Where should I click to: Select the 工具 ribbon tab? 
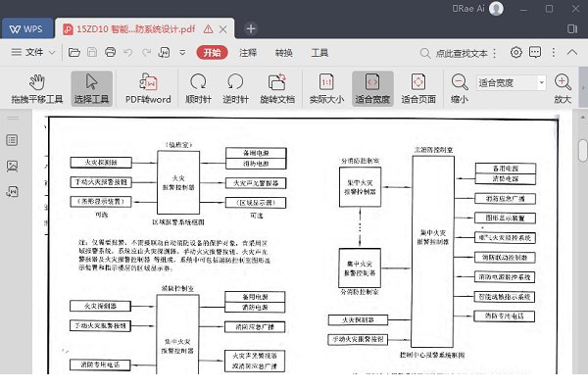tap(319, 53)
